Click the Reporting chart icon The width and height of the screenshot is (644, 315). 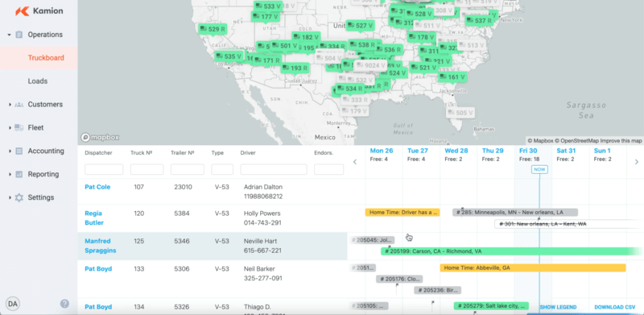coord(19,174)
